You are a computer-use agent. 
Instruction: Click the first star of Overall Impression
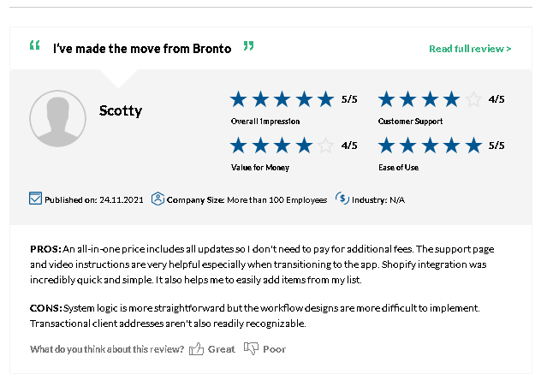coord(239,99)
